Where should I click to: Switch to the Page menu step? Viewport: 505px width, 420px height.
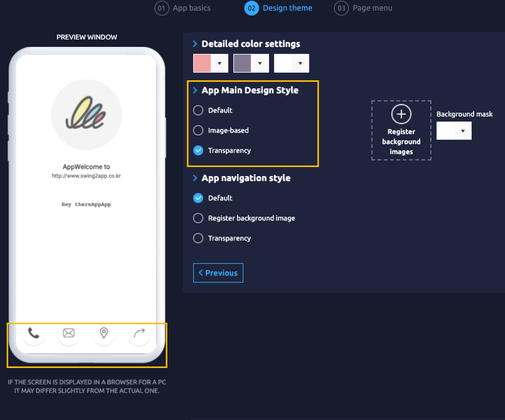[372, 8]
